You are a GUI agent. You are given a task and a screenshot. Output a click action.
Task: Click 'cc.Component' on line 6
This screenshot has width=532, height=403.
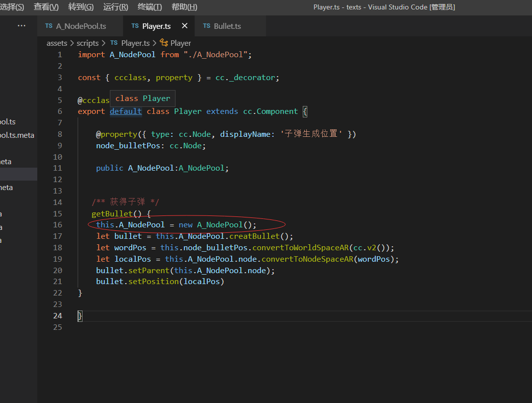(x=270, y=111)
